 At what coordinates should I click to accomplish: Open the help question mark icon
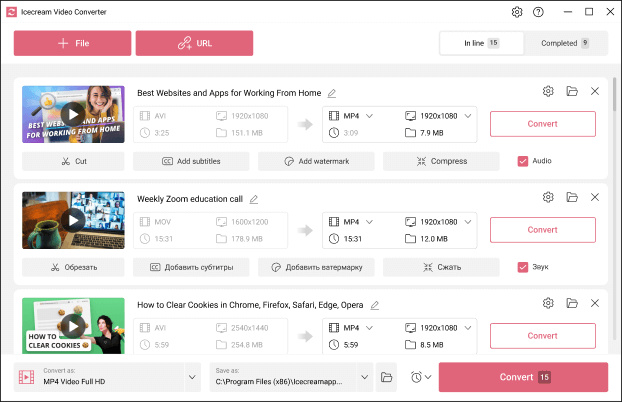[x=538, y=12]
